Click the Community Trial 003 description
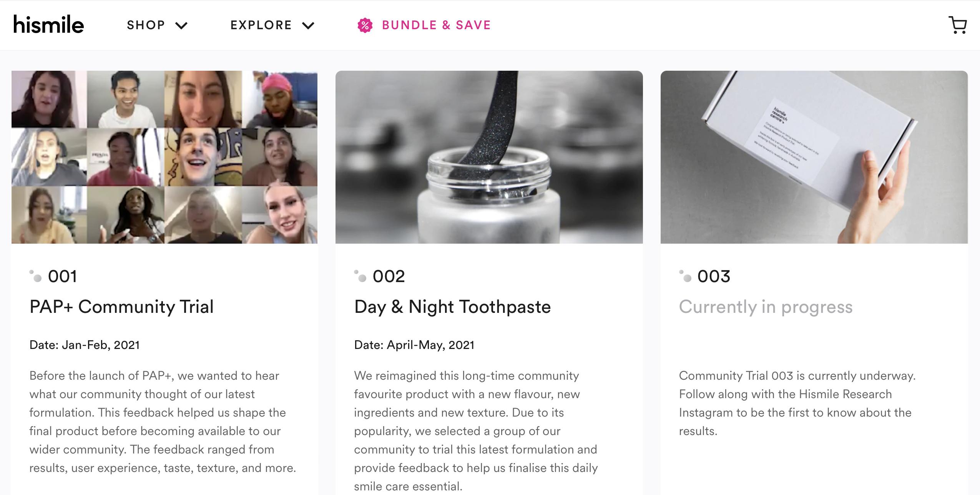 point(797,403)
